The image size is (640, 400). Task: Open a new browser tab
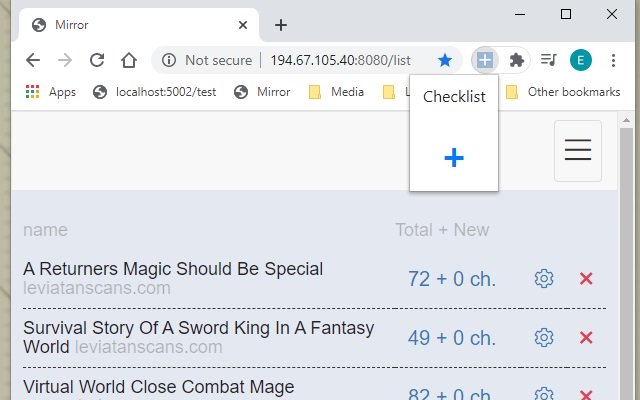pos(281,25)
